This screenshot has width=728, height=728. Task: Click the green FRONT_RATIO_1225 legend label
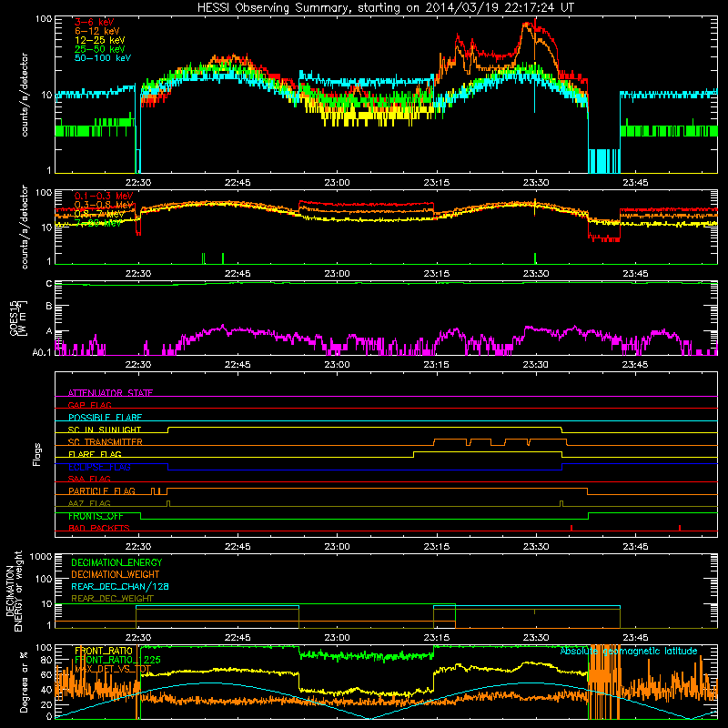click(117, 660)
